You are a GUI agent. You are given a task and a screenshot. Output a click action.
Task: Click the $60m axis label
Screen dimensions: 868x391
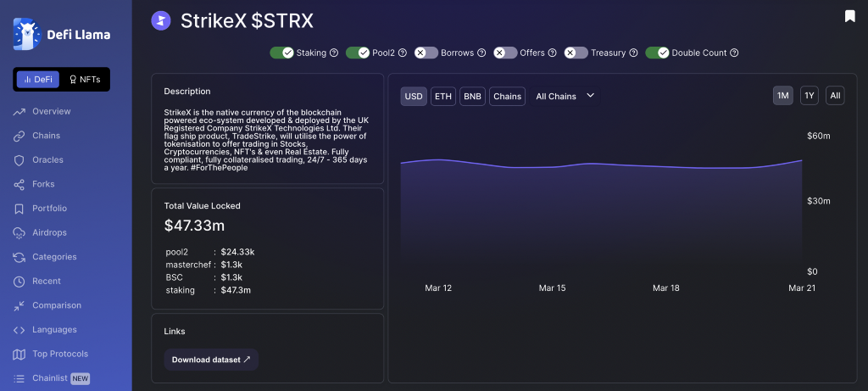click(818, 137)
